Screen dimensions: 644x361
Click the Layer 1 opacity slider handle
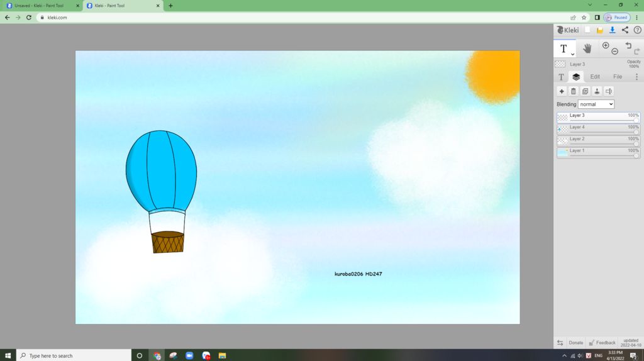pyautogui.click(x=636, y=155)
